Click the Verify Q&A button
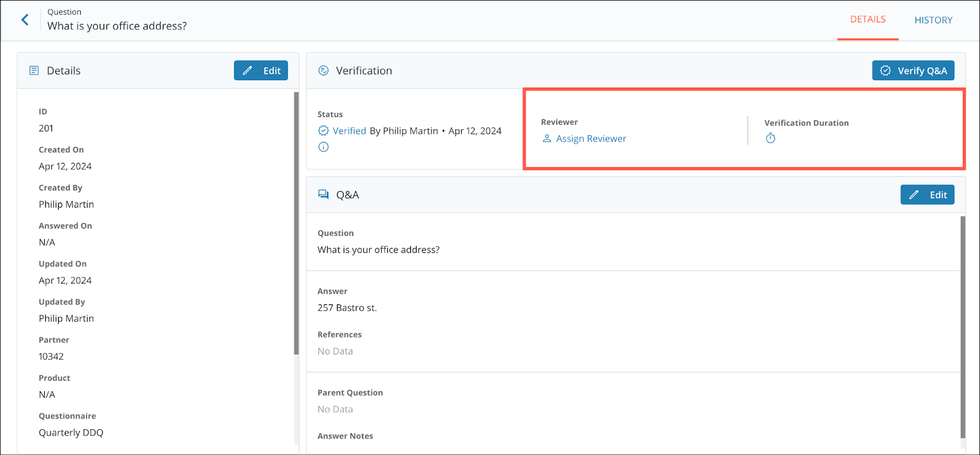Viewport: 980px width, 455px height. (x=913, y=70)
